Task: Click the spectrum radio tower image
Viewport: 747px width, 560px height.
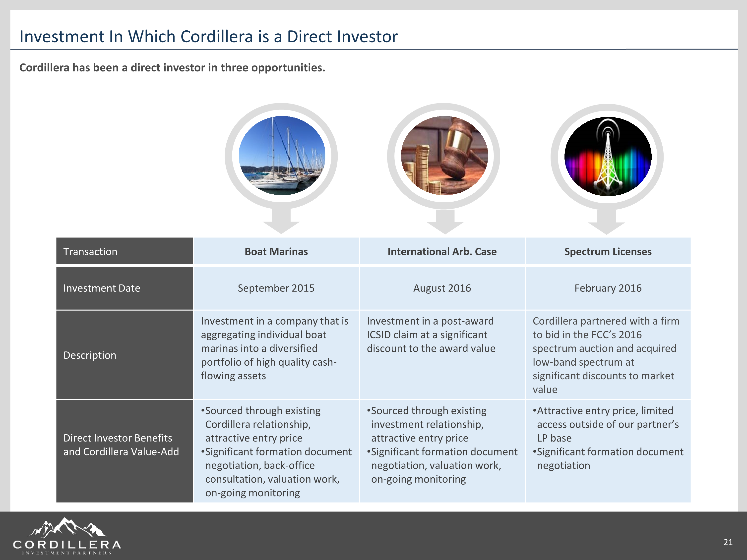Action: 608,157
